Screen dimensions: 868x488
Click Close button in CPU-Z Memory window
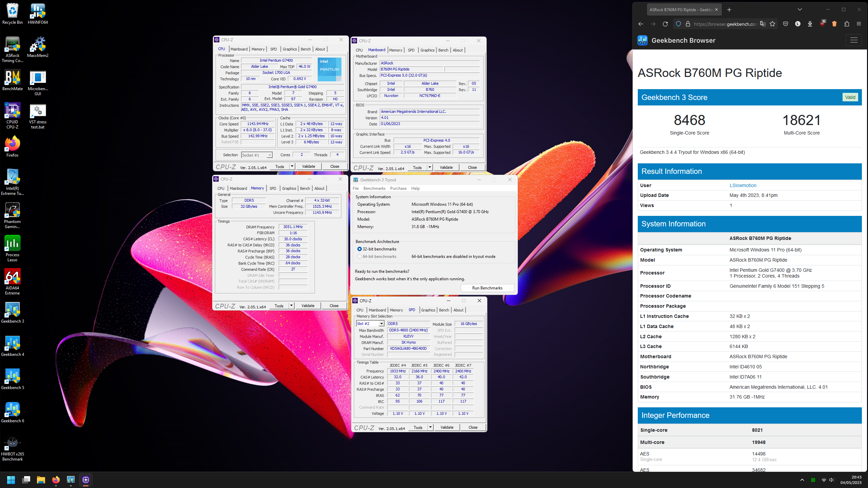(x=334, y=306)
